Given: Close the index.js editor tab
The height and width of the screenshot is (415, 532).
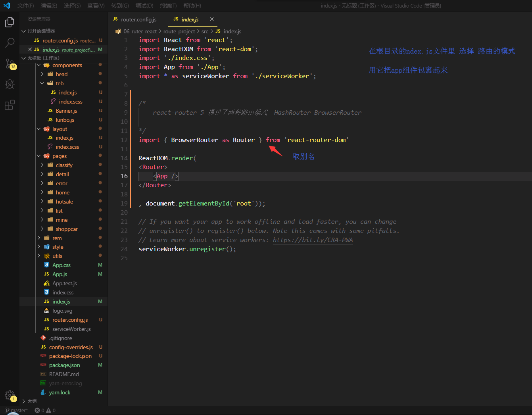Looking at the screenshot, I should 212,19.
